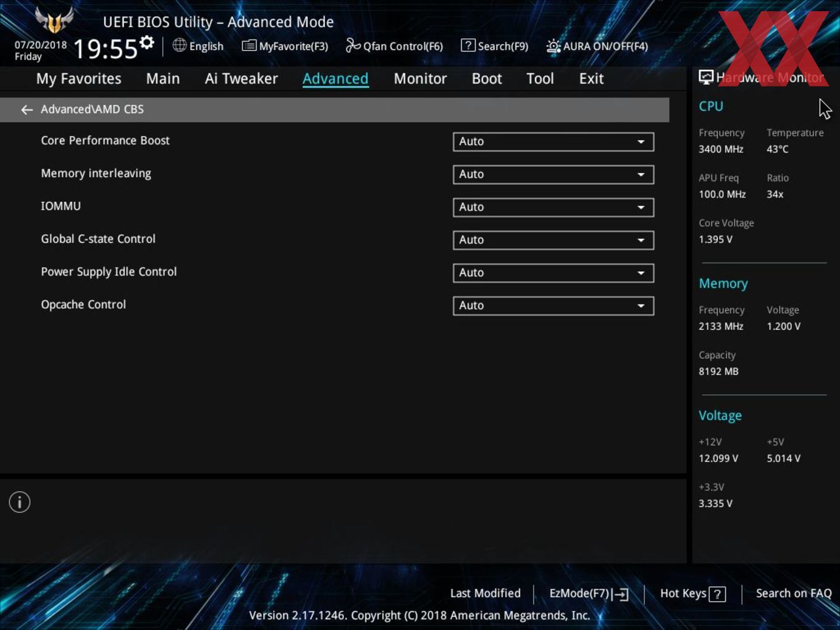Open MyFavorite(F3) list
The image size is (840, 630).
tap(285, 46)
